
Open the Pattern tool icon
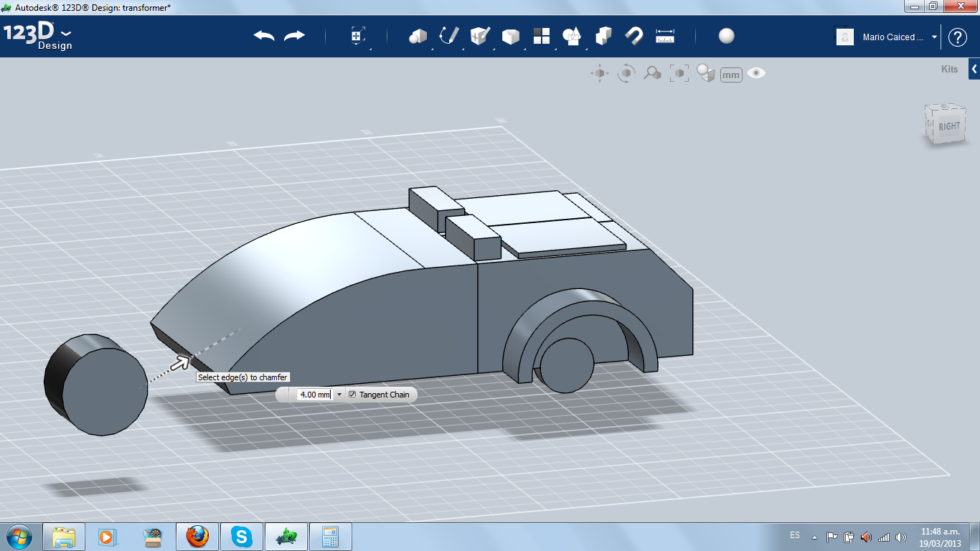(x=541, y=36)
